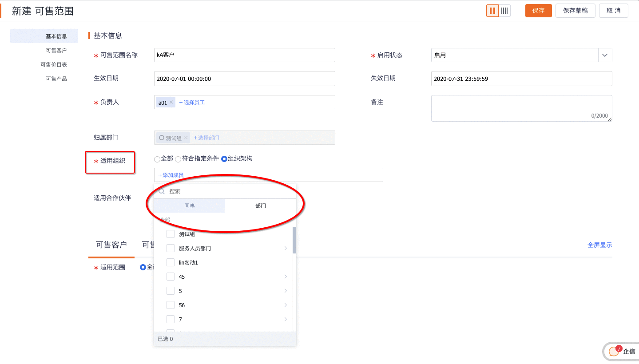The height and width of the screenshot is (364, 639).
Task: Expand department 5 chevron
Action: pyautogui.click(x=286, y=291)
